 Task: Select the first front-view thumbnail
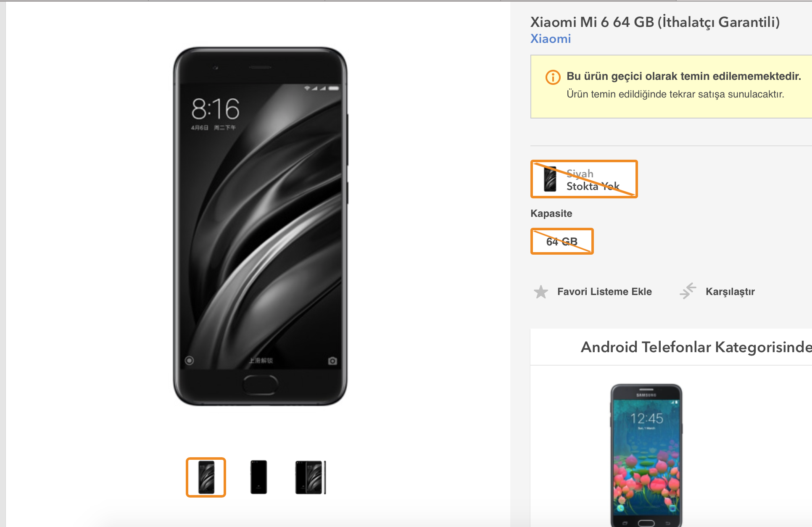click(206, 477)
